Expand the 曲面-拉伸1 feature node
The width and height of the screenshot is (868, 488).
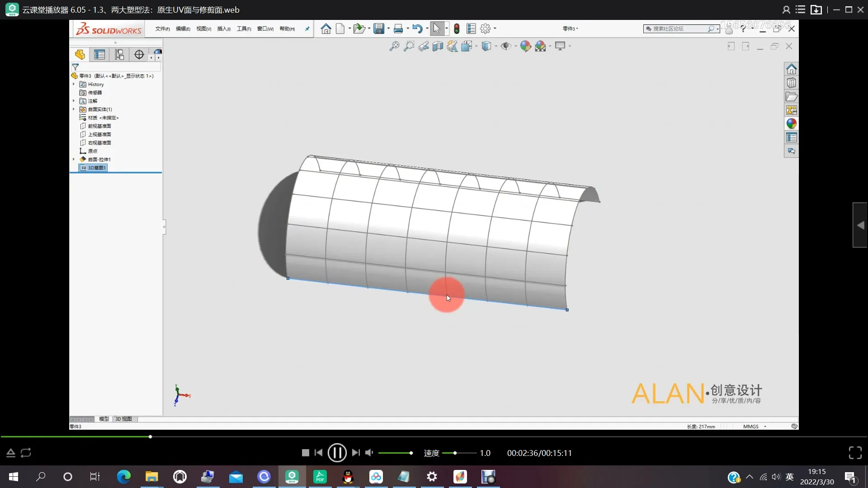tap(74, 159)
